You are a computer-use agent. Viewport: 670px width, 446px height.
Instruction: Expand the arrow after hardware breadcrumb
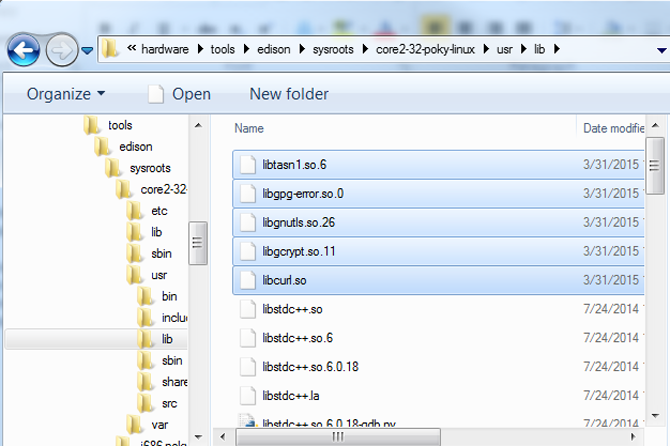pyautogui.click(x=200, y=49)
